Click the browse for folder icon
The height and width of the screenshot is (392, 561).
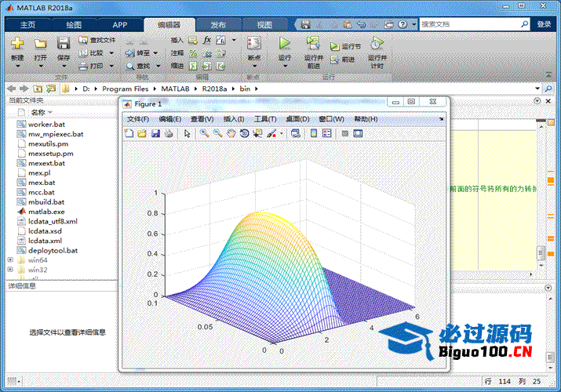(51, 89)
